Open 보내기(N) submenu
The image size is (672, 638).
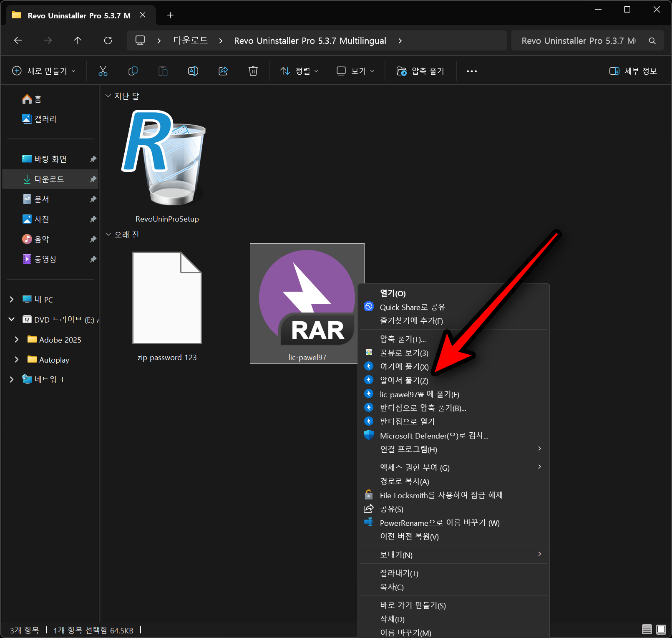click(454, 555)
